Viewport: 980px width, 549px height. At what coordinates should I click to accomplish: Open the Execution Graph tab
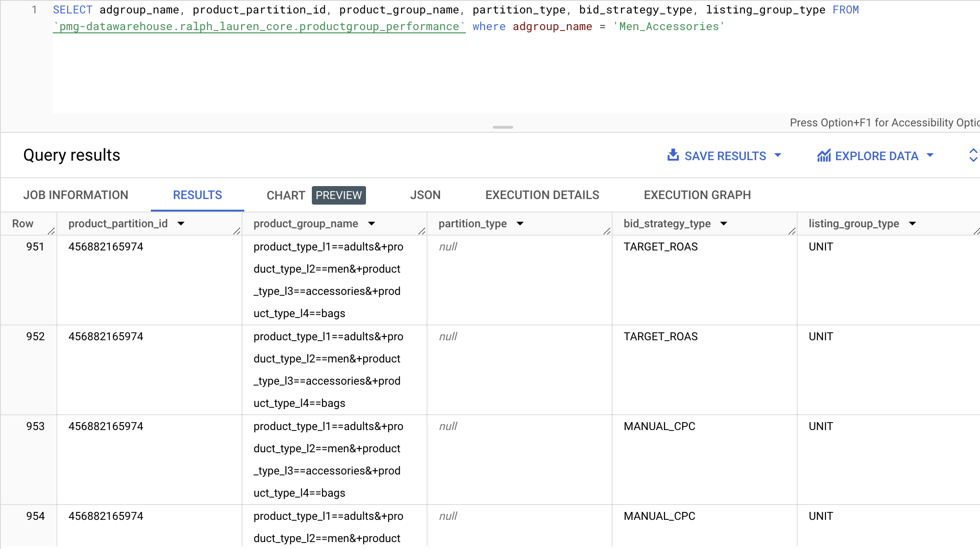pyautogui.click(x=697, y=195)
